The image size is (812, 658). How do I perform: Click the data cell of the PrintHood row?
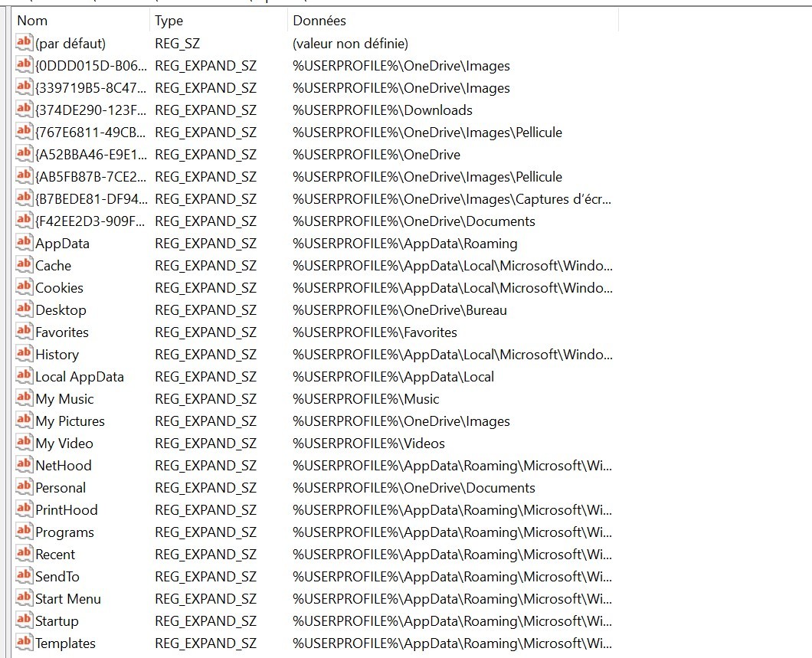click(452, 510)
